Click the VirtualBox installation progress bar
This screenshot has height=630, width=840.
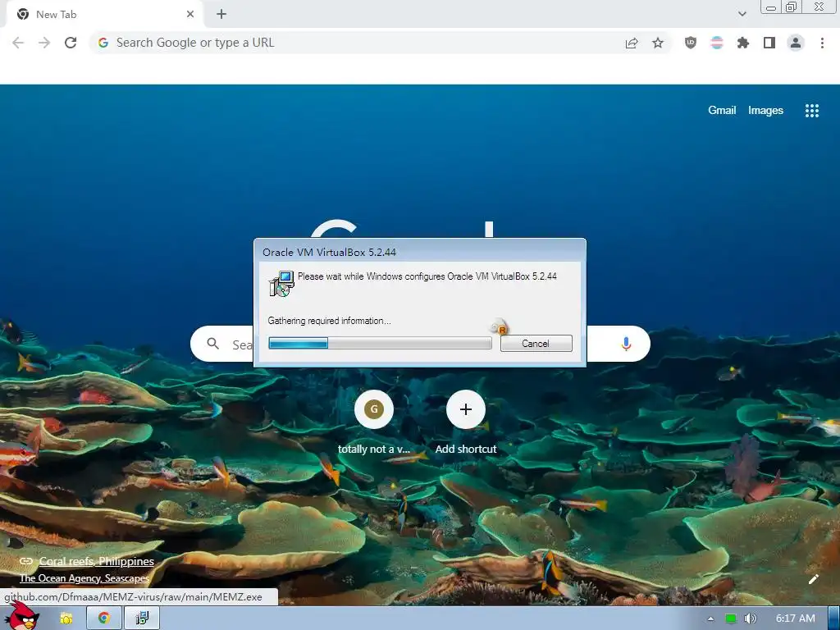tap(380, 344)
